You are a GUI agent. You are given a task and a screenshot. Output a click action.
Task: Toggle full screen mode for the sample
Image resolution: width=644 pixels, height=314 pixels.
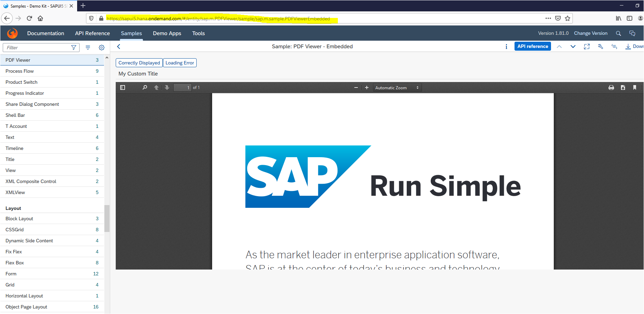pos(587,47)
